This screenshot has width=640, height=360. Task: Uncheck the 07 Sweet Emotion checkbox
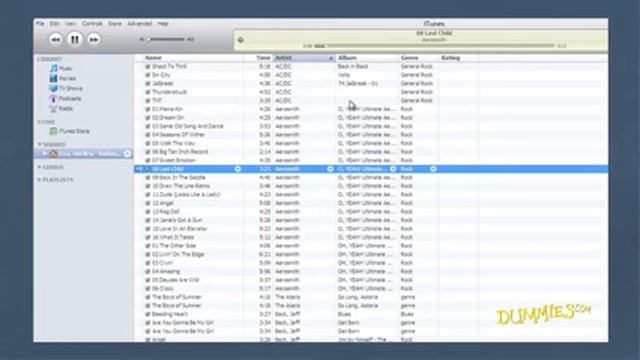click(x=148, y=160)
